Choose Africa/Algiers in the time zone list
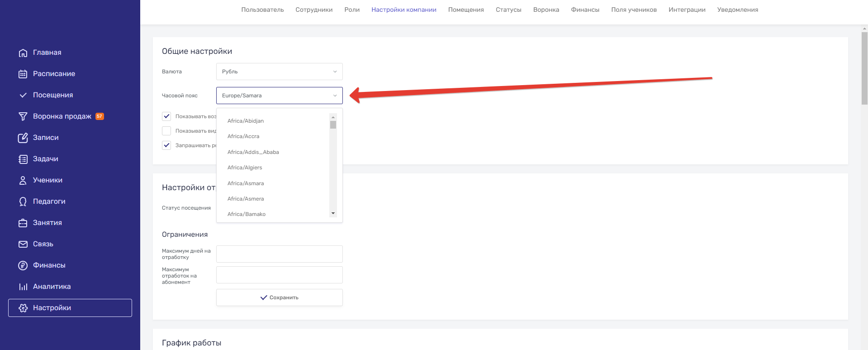Image resolution: width=868 pixels, height=350 pixels. pyautogui.click(x=245, y=168)
